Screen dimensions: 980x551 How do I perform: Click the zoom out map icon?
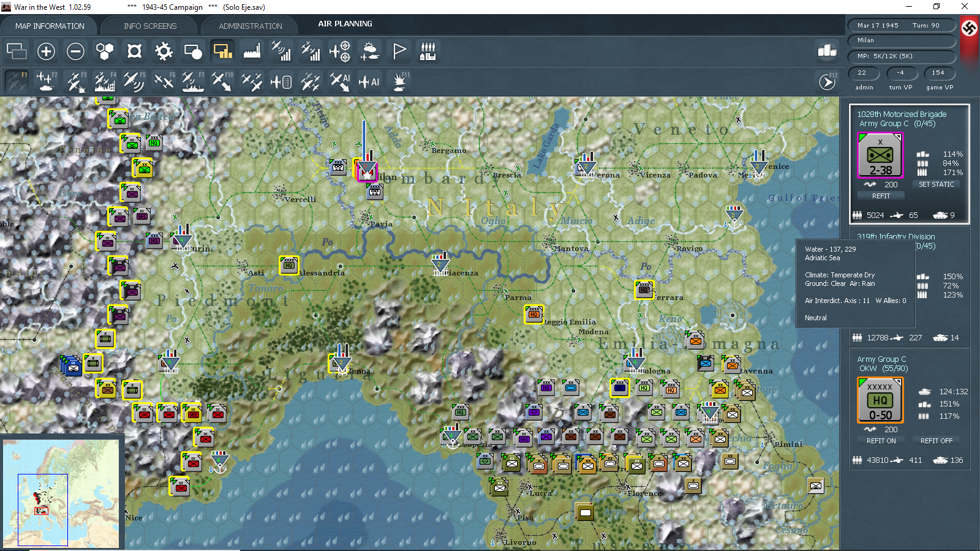point(75,51)
